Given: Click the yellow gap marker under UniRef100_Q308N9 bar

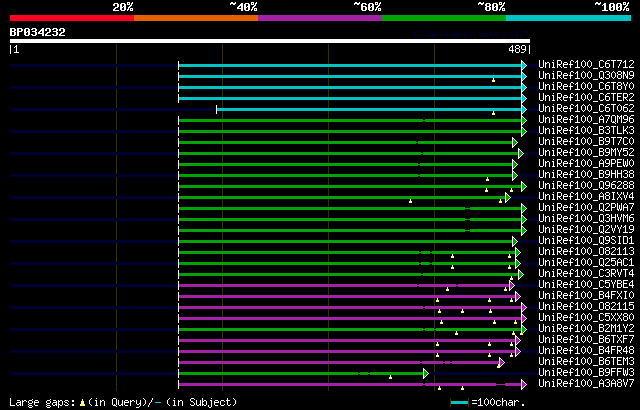Looking at the screenshot, I should [493, 80].
